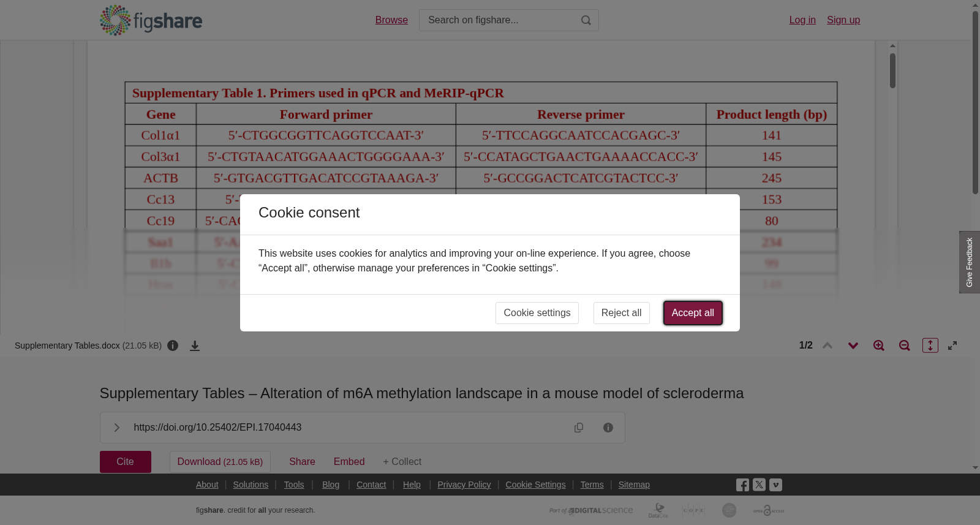Click the Cc13 gene cell
The height and width of the screenshot is (525, 980).
pos(160,200)
